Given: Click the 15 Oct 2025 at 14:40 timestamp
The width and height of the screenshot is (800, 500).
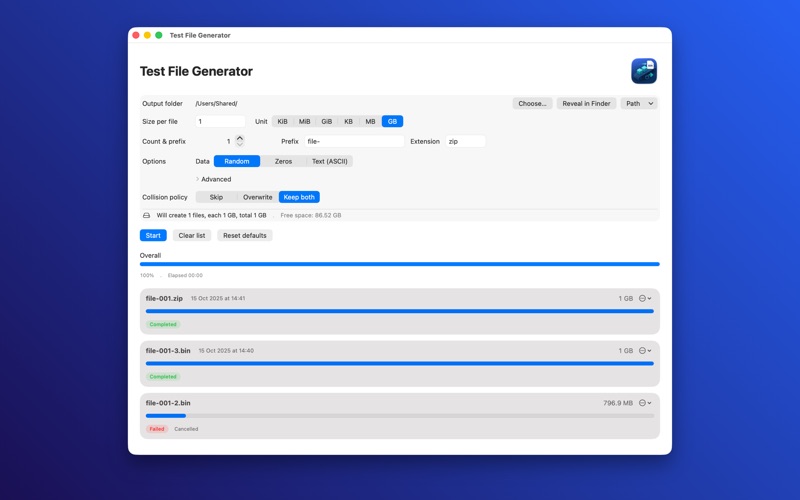Looking at the screenshot, I should click(226, 351).
